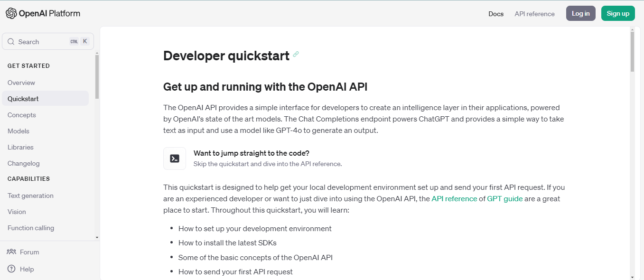This screenshot has width=644, height=280.
Task: Click the Sign up button
Action: pyautogui.click(x=618, y=13)
